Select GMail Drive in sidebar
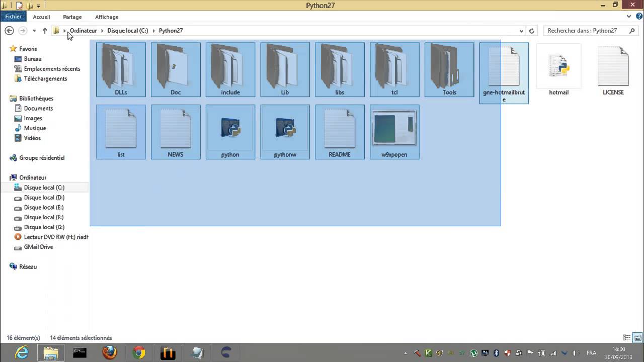The height and width of the screenshot is (362, 644). click(x=38, y=247)
